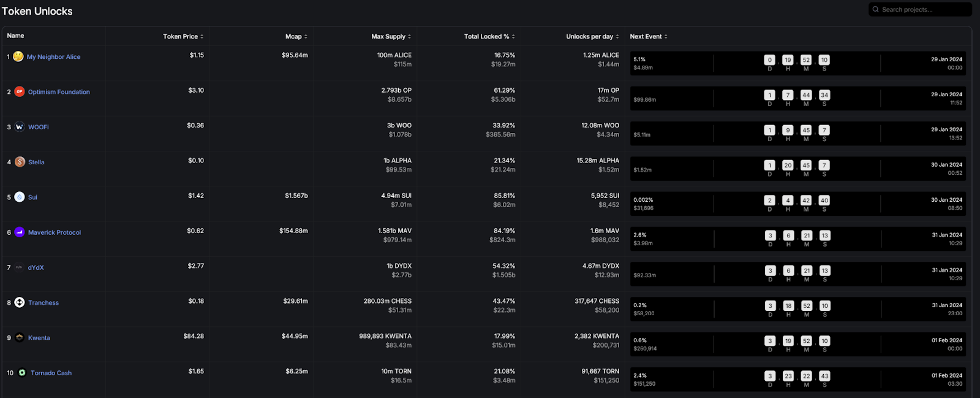Click the $84.28 Kwenta token price
Image resolution: width=980 pixels, height=398 pixels.
click(x=194, y=336)
